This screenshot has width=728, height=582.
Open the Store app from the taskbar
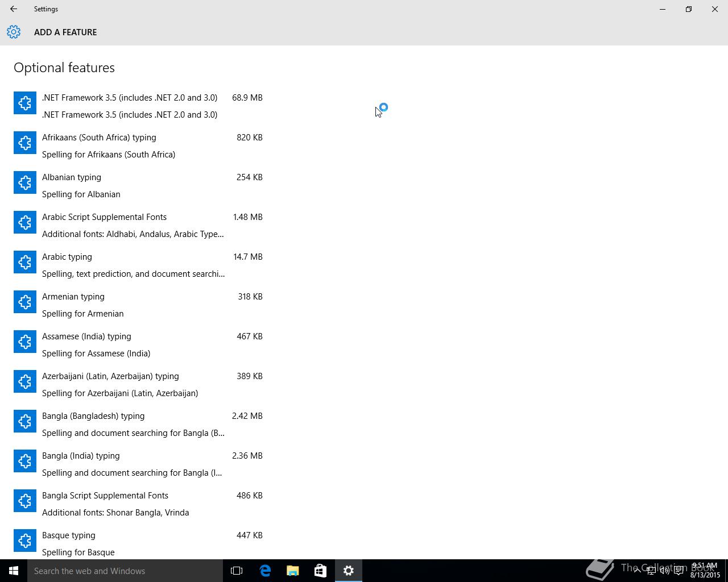(x=321, y=571)
